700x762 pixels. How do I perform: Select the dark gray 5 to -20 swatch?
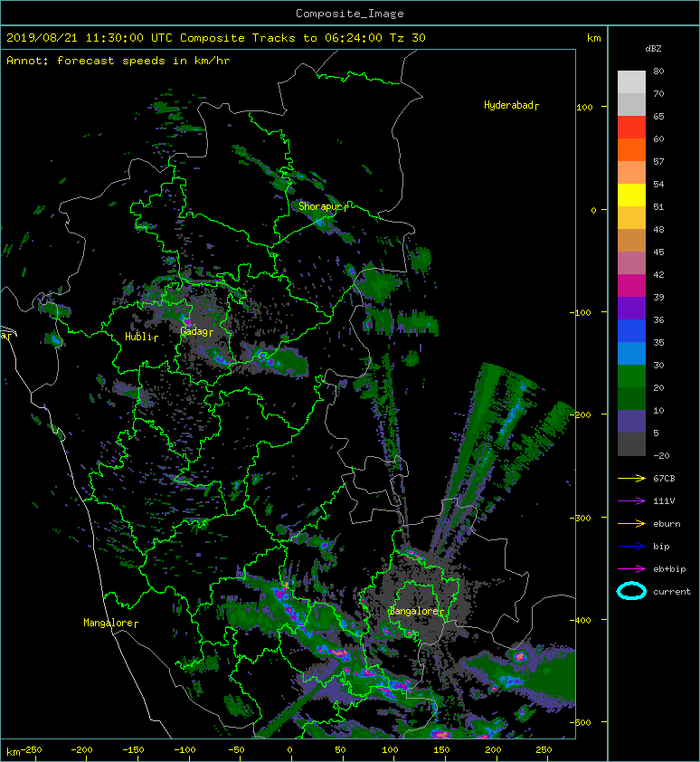pyautogui.click(x=631, y=443)
